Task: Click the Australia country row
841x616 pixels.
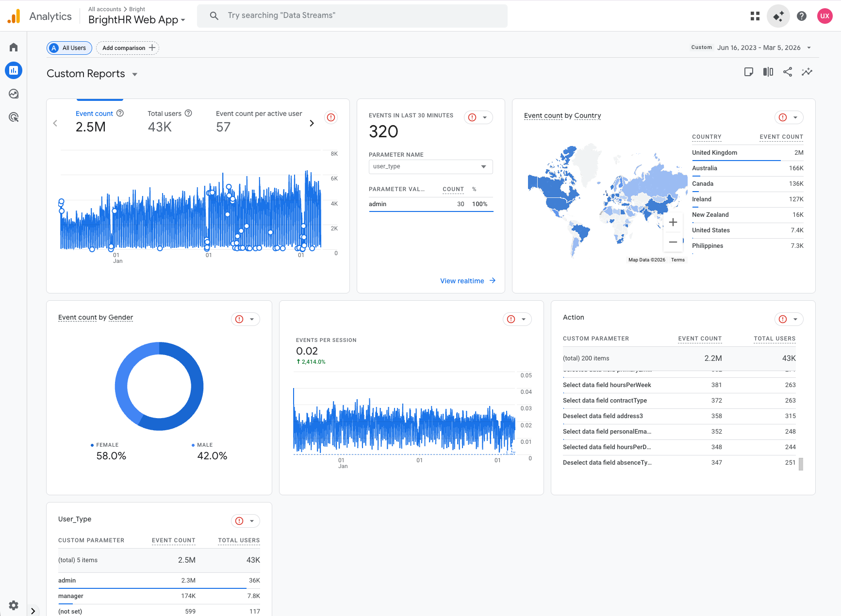Action: coord(748,168)
